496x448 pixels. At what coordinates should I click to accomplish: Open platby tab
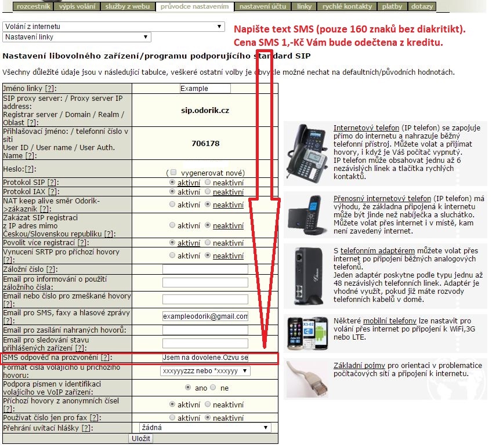click(x=392, y=6)
